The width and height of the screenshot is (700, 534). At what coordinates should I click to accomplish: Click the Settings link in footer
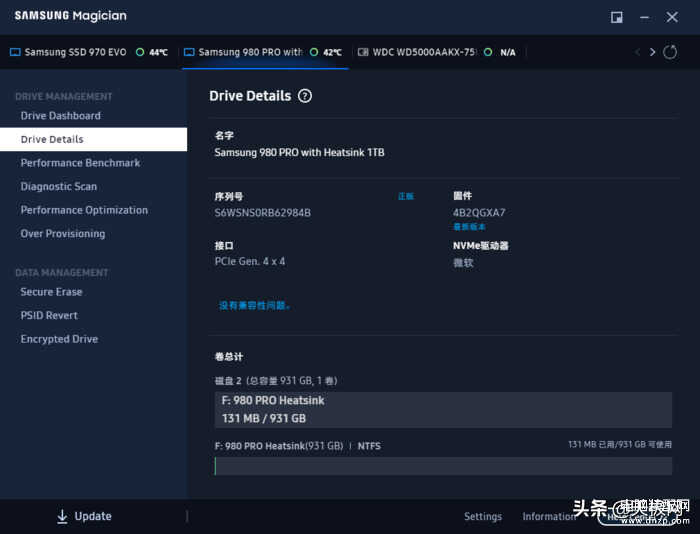tap(483, 517)
